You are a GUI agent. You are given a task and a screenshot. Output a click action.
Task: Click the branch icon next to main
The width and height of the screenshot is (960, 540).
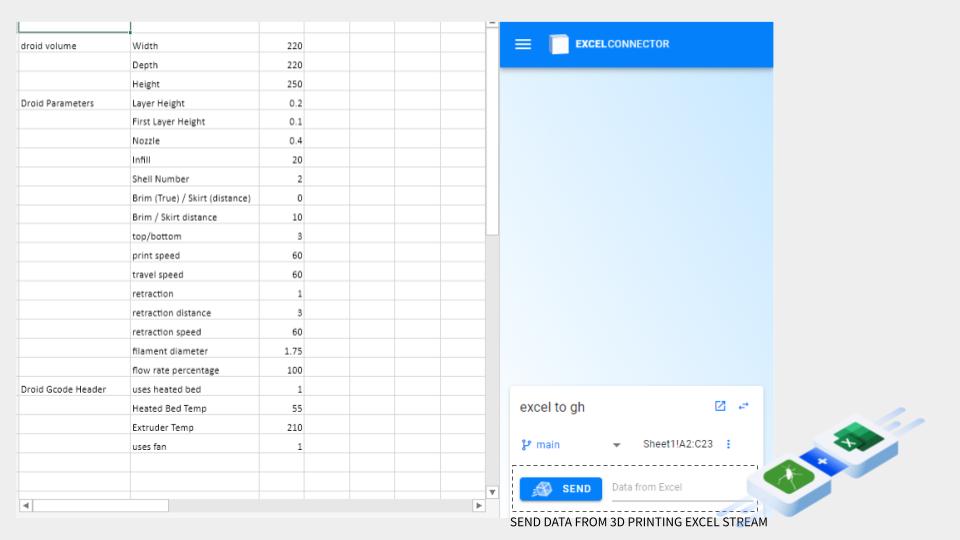click(x=526, y=444)
